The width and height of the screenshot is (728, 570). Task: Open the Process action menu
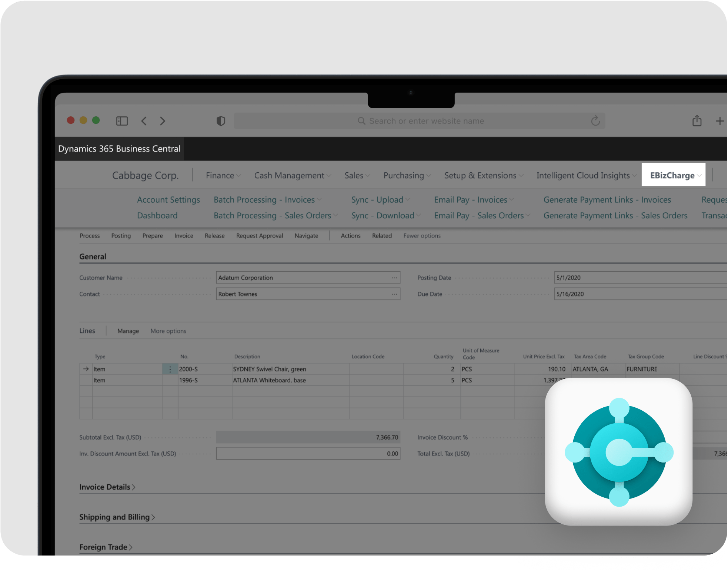[x=90, y=236]
